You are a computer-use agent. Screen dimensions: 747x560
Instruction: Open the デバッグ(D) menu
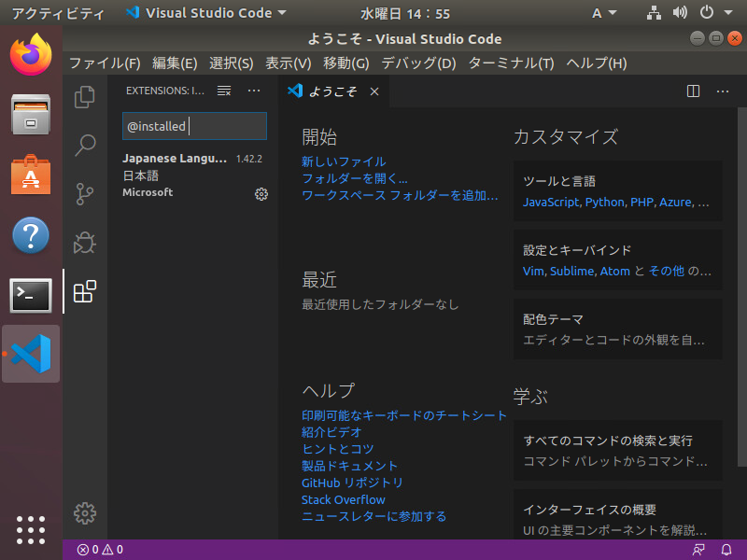(x=418, y=63)
